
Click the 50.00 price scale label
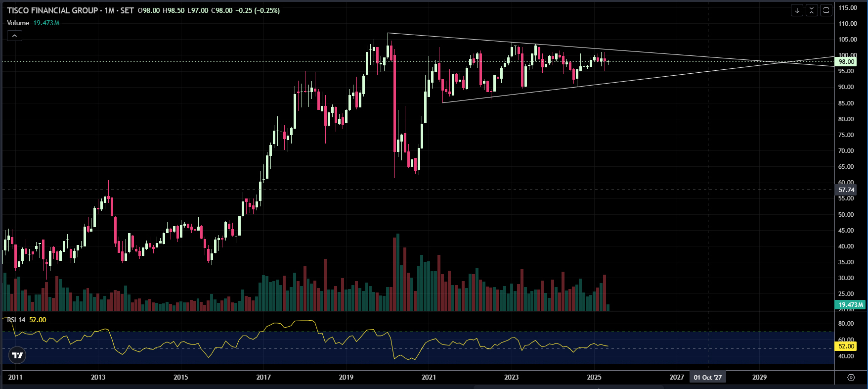pos(846,215)
